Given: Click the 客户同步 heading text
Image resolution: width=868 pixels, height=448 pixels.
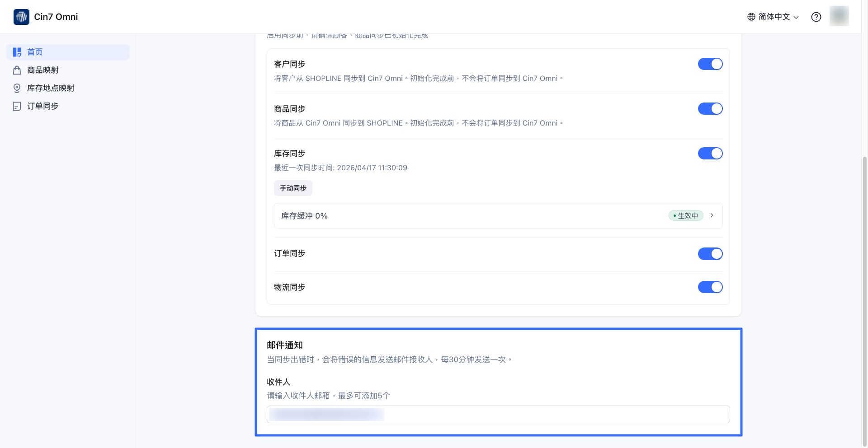Looking at the screenshot, I should click(290, 64).
